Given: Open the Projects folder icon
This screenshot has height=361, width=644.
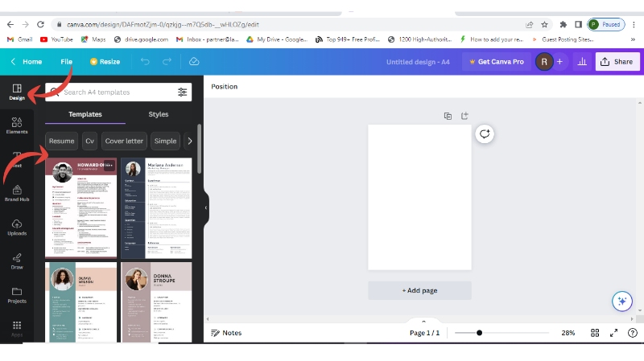Looking at the screenshot, I should (17, 294).
